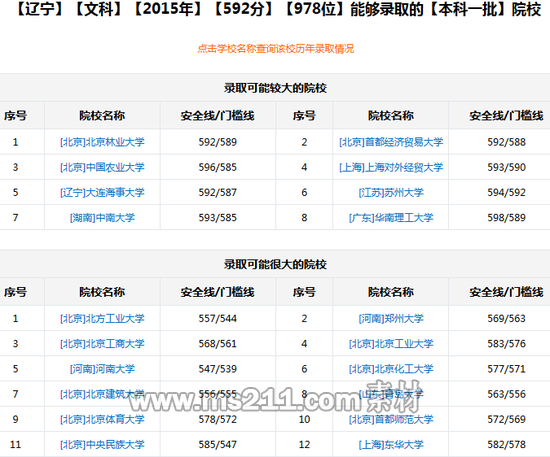Viewport: 550px width, 457px height.
Task: Open the 中央民族大学 link
Action: [x=102, y=445]
